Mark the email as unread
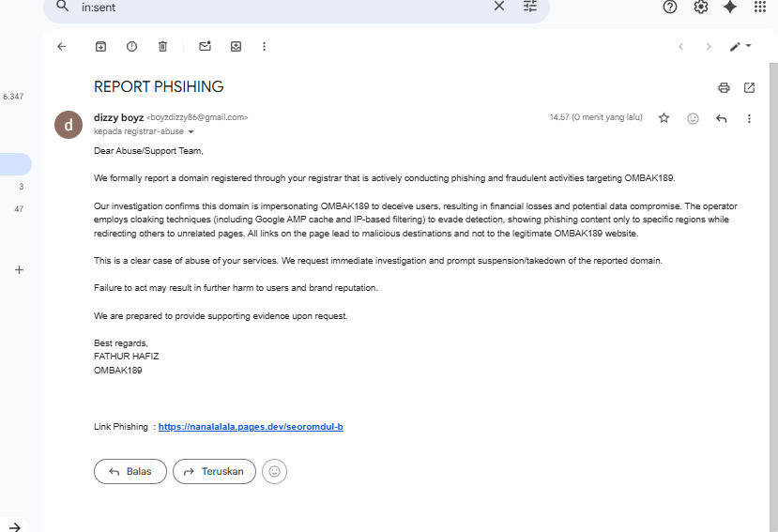 pyautogui.click(x=205, y=46)
